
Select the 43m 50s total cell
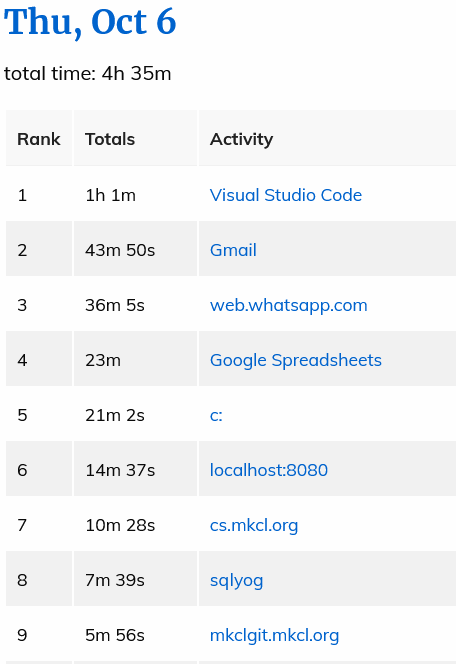click(135, 250)
